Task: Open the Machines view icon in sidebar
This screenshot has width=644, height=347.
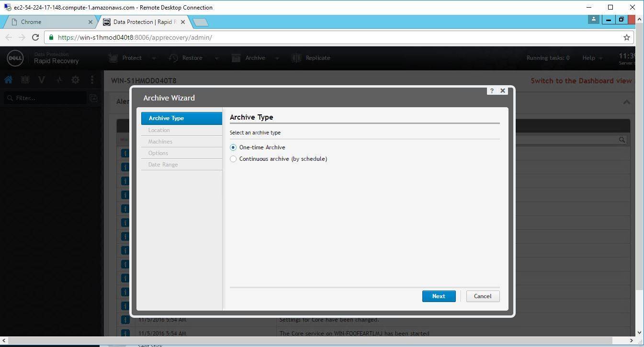Action: pyautogui.click(x=25, y=79)
